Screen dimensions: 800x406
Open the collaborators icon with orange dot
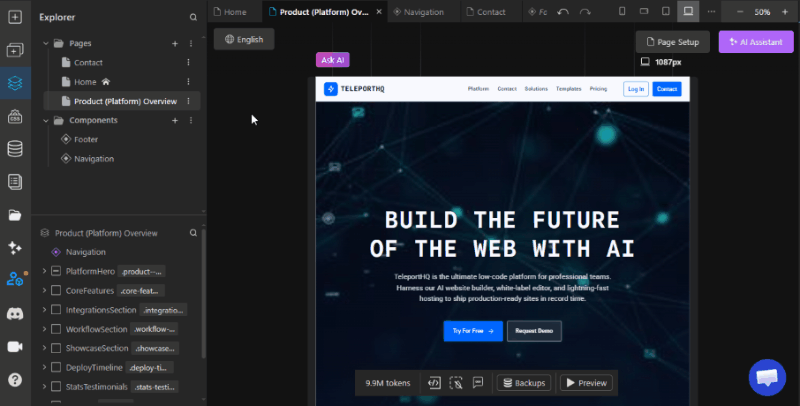[15, 279]
